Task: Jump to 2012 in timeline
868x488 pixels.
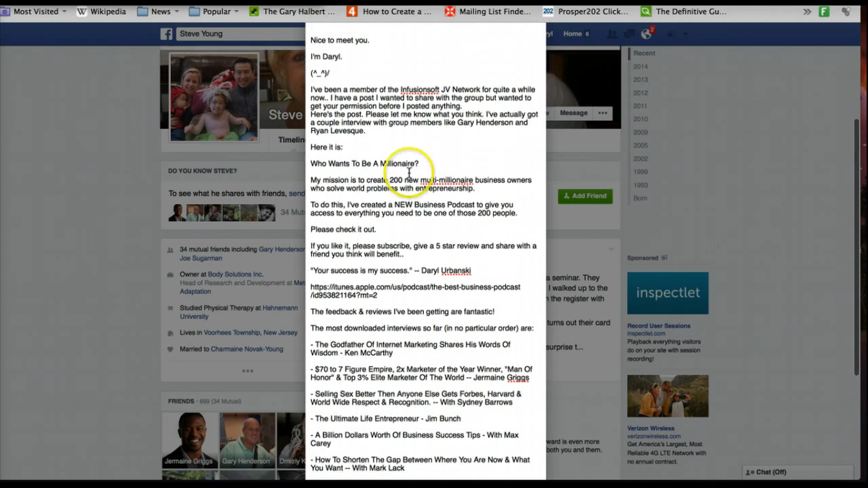Action: pyautogui.click(x=641, y=93)
